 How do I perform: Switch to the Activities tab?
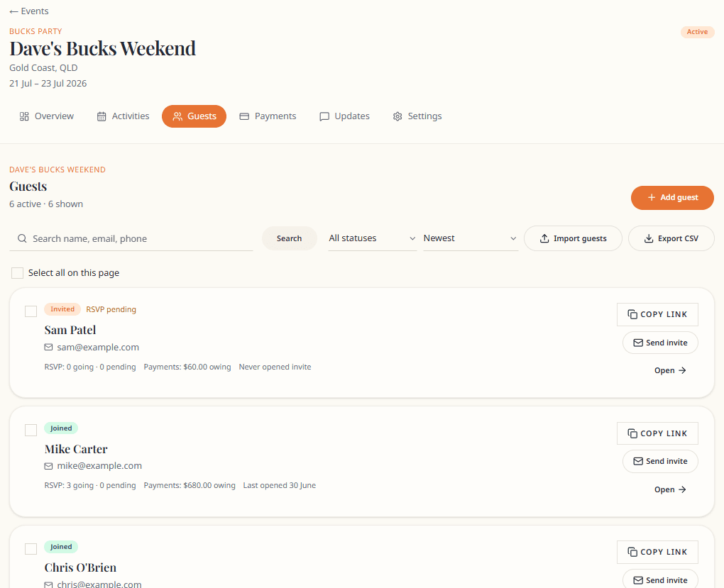tap(124, 116)
